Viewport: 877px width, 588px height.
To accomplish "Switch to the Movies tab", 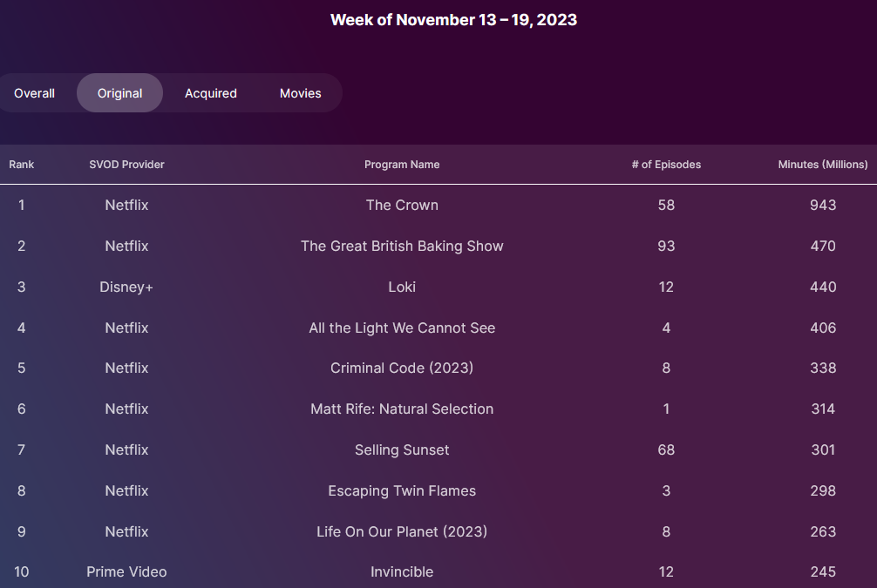I will (300, 93).
